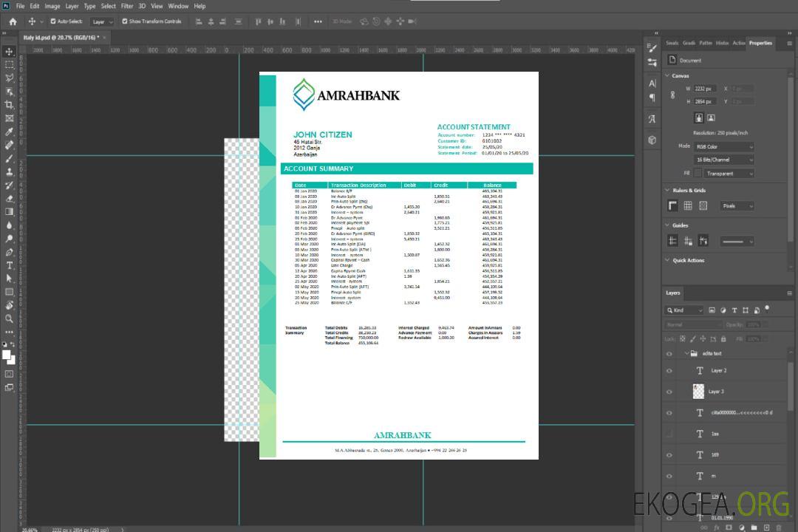The height and width of the screenshot is (532, 798).
Task: Open the Glyphs panel icon
Action: (x=652, y=119)
